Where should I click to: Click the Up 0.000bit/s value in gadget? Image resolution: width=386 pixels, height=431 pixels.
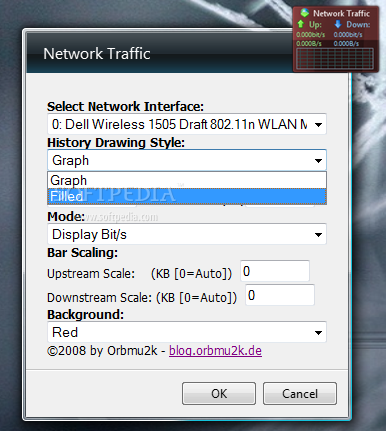coord(311,35)
